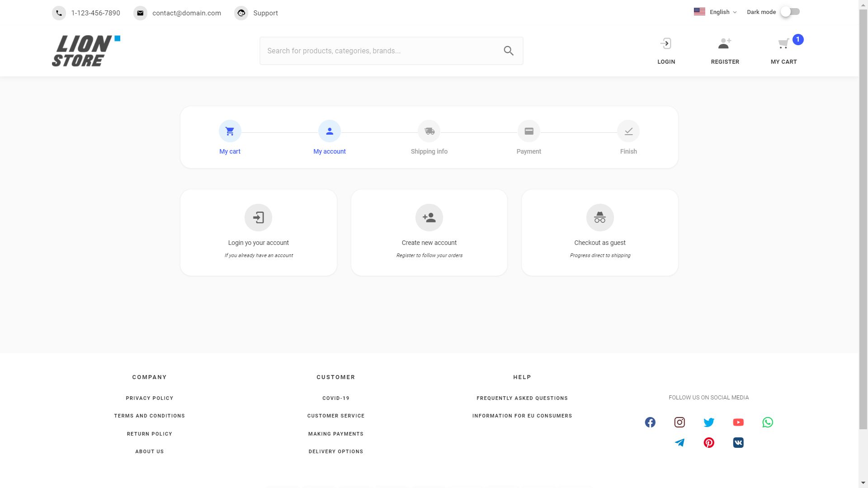Open the Telegram social icon
The image size is (868, 488).
tap(679, 443)
